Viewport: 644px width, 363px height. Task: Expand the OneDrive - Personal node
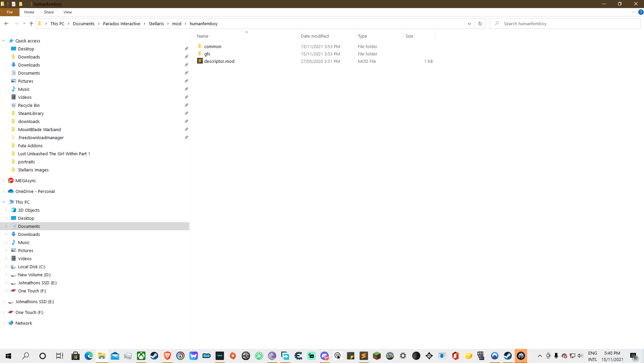(x=4, y=191)
